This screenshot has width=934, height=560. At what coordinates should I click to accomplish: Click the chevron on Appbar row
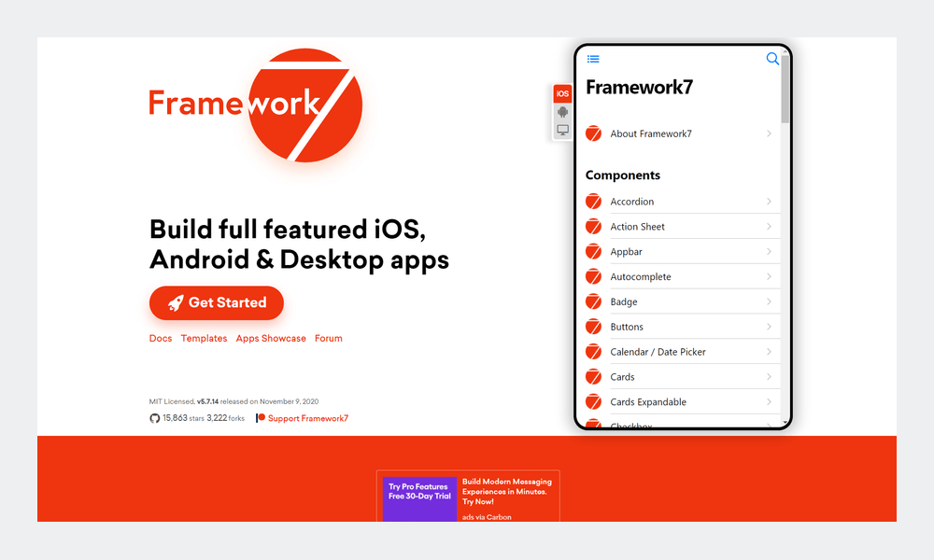click(769, 252)
